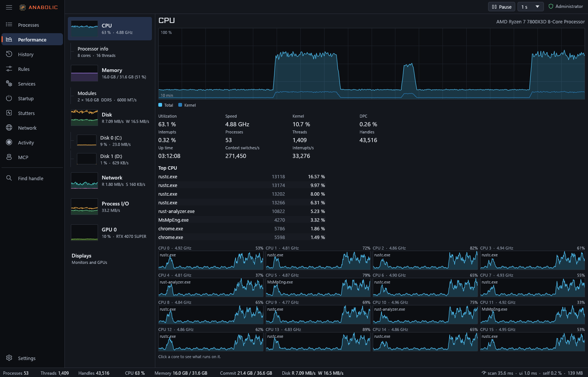Click the Total legend color swatch
Image resolution: width=588 pixels, height=377 pixels.
point(160,105)
